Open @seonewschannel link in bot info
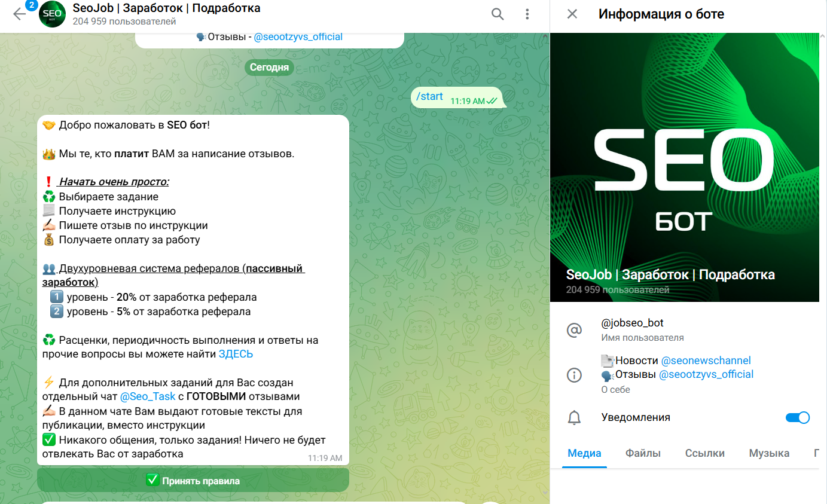 click(x=706, y=361)
